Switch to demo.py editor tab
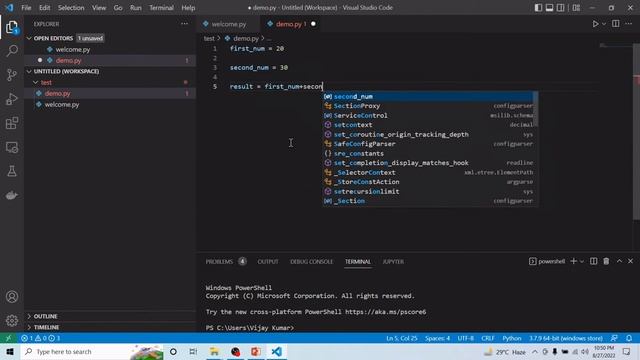The width and height of the screenshot is (640, 360). (x=291, y=24)
